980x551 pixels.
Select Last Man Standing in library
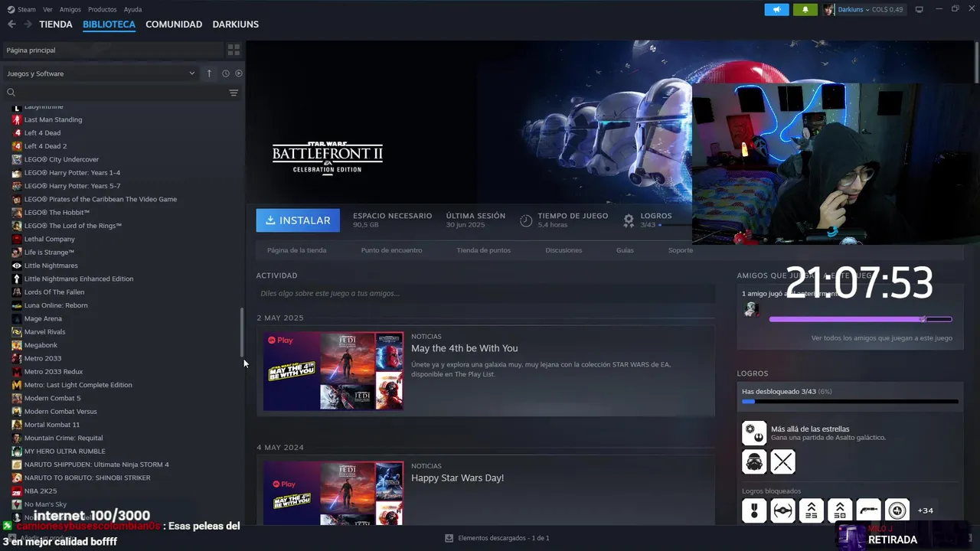(53, 119)
